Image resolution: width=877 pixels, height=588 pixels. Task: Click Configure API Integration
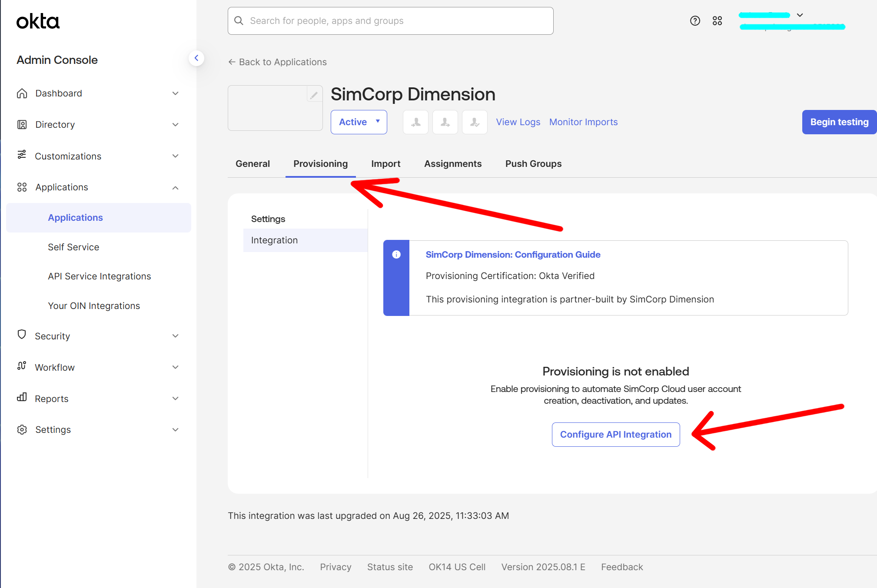tap(615, 434)
